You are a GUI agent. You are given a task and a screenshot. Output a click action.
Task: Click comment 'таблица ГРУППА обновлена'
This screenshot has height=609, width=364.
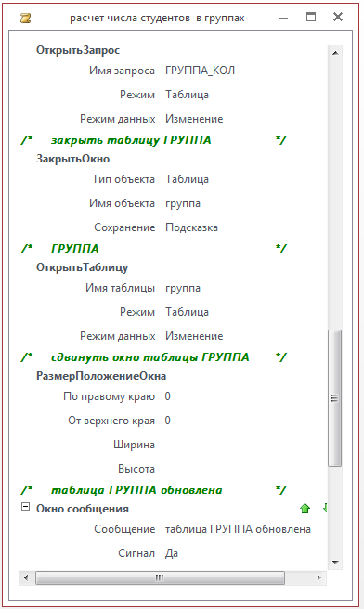click(136, 490)
